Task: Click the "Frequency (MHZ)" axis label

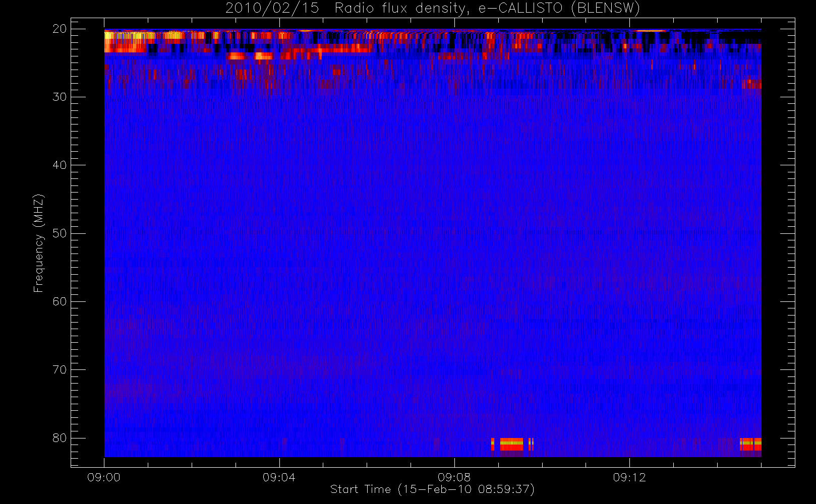Action: pyautogui.click(x=38, y=243)
